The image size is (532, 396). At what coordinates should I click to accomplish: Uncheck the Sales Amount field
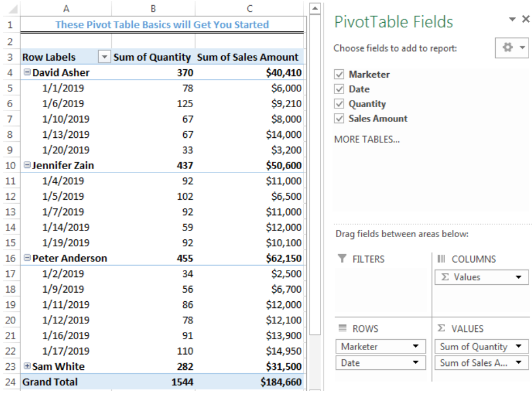point(340,118)
